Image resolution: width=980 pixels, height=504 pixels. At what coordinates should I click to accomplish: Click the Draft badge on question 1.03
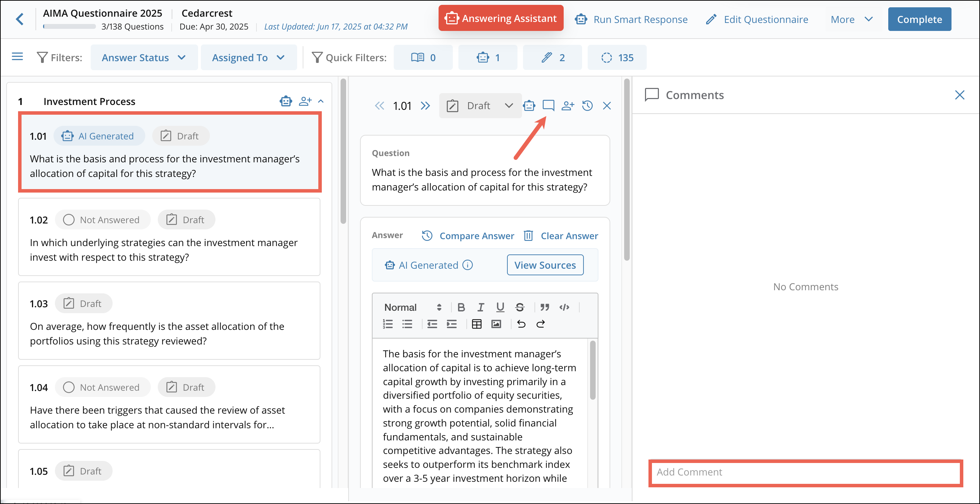(x=83, y=303)
